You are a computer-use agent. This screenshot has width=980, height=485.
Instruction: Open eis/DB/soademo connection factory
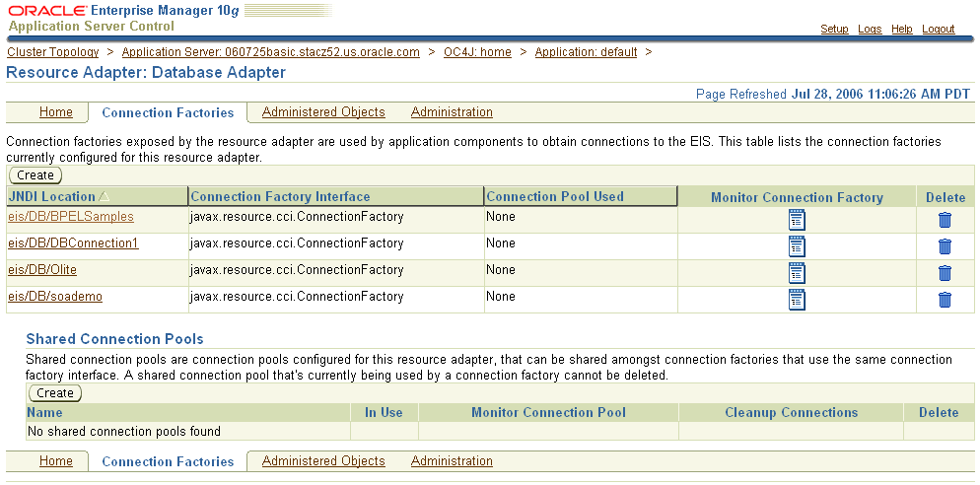click(55, 297)
